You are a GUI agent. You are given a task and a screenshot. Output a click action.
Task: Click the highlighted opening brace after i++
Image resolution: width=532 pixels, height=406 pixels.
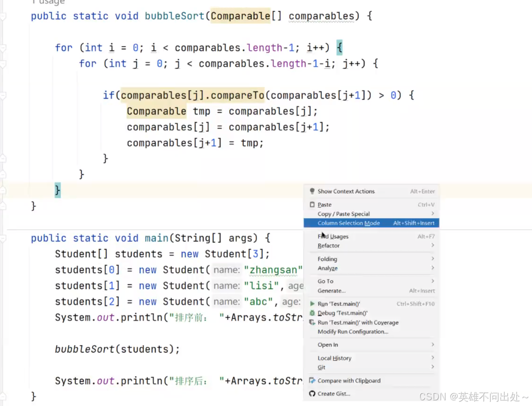click(x=339, y=47)
